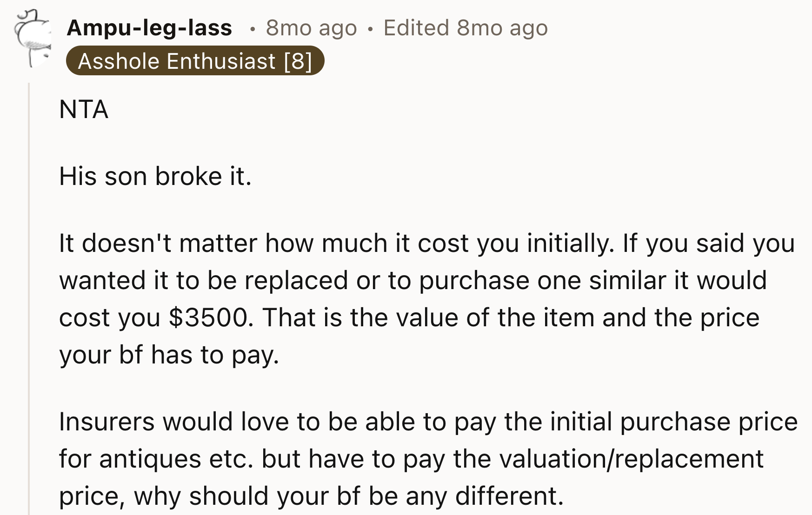The height and width of the screenshot is (515, 812).
Task: Click the "8mo ago" timestamp
Action: point(311,28)
